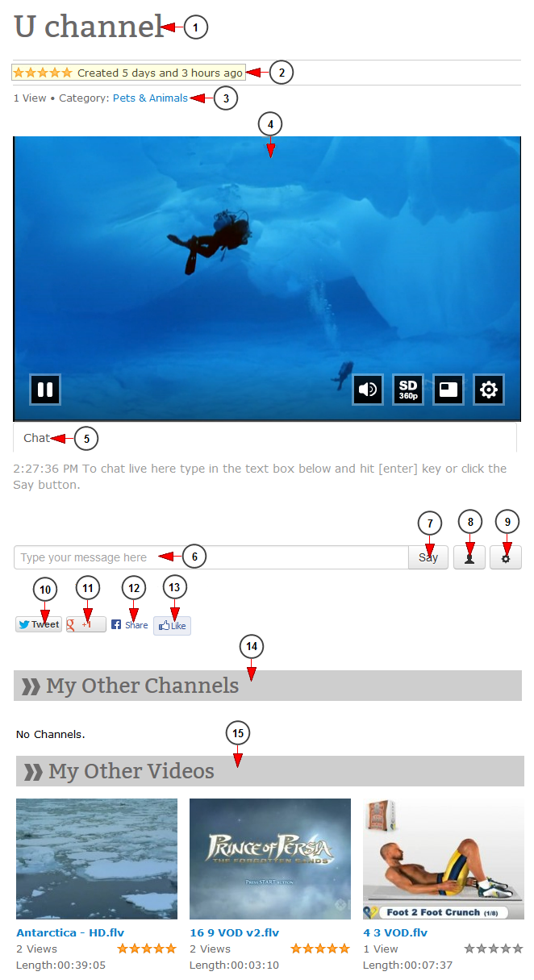Switch to the Chat tab
The image size is (534, 980).
click(36, 438)
